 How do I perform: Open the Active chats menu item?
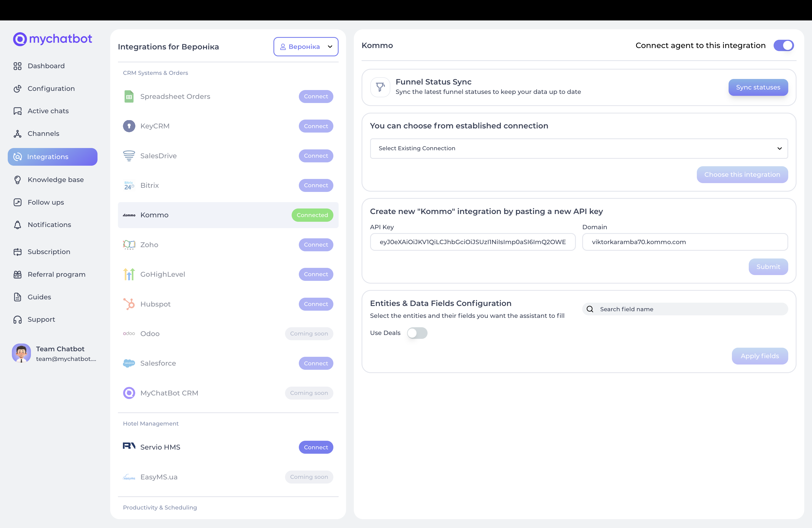click(x=48, y=111)
